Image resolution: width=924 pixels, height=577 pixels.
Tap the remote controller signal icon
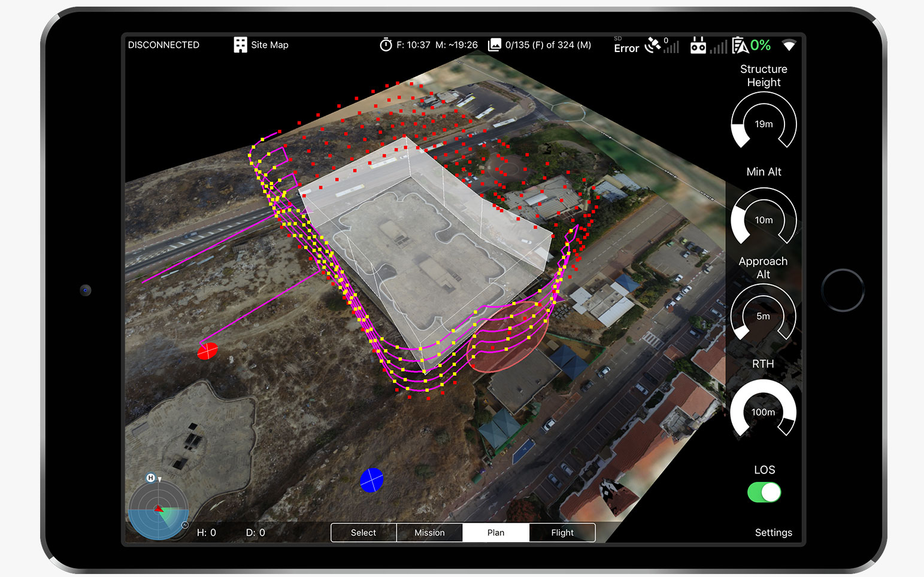point(698,45)
